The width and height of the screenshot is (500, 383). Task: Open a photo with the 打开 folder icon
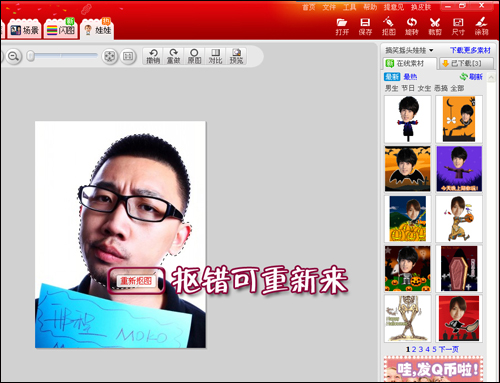tap(342, 27)
